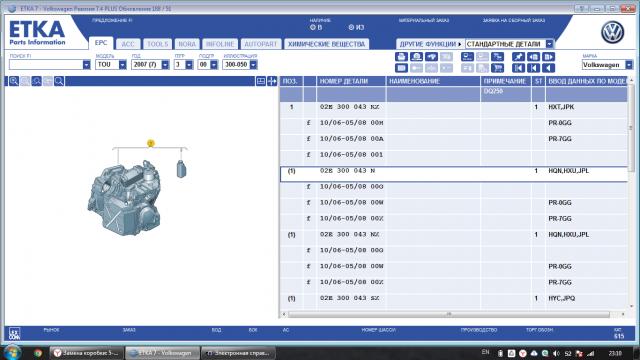
Task: Click the pushpin icon in toolbar
Action: (518, 57)
